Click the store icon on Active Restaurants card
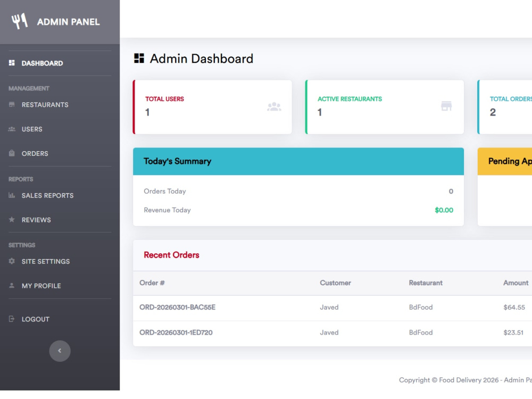The height and width of the screenshot is (399, 532). [x=446, y=106]
